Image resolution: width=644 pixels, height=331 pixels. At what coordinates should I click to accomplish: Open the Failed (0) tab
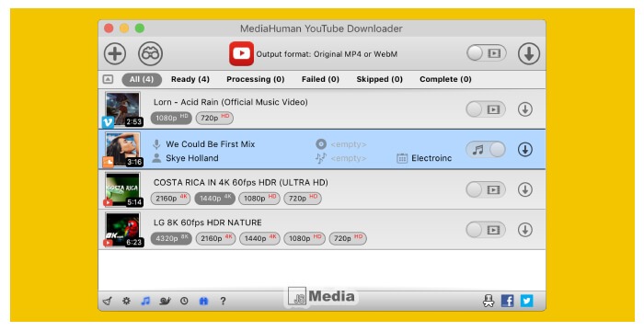pos(320,79)
